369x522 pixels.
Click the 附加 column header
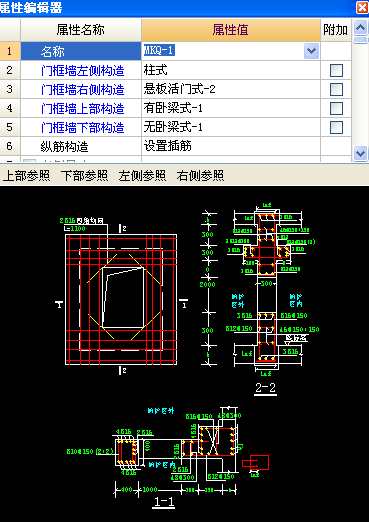[336, 30]
